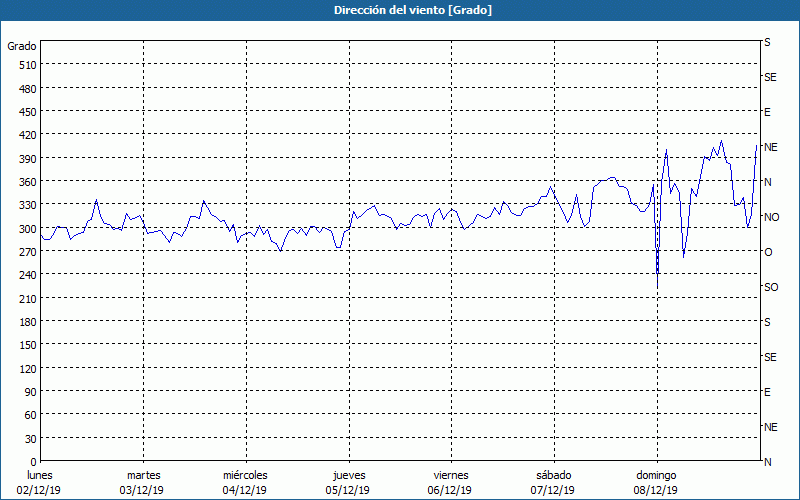The image size is (800, 500).
Task: Select the 60 degree axis label
Action: click(31, 415)
